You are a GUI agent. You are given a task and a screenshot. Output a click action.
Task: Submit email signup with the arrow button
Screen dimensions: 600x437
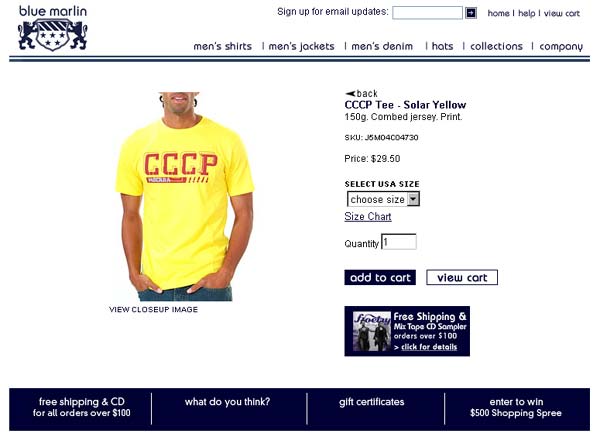[471, 13]
